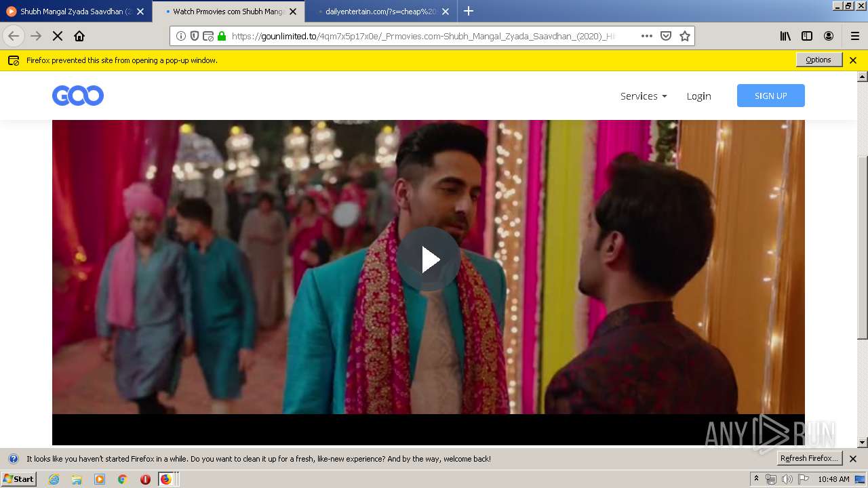Click the gounlimited.to URL address field
This screenshot has height=488, width=868.
pyautogui.click(x=423, y=36)
